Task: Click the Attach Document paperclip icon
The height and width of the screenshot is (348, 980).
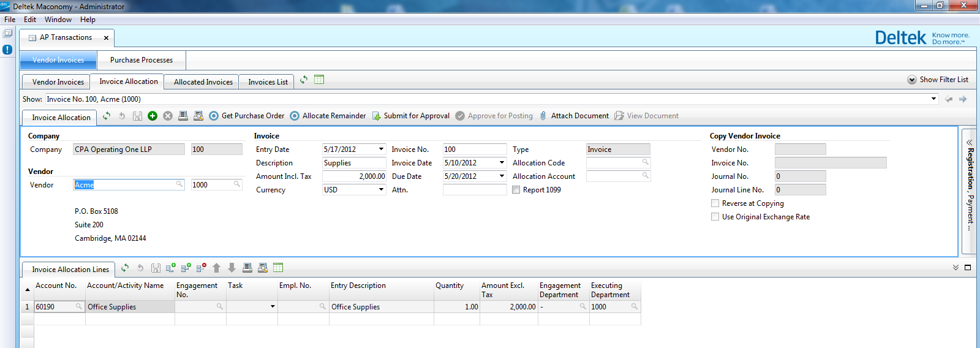Action: click(x=543, y=116)
